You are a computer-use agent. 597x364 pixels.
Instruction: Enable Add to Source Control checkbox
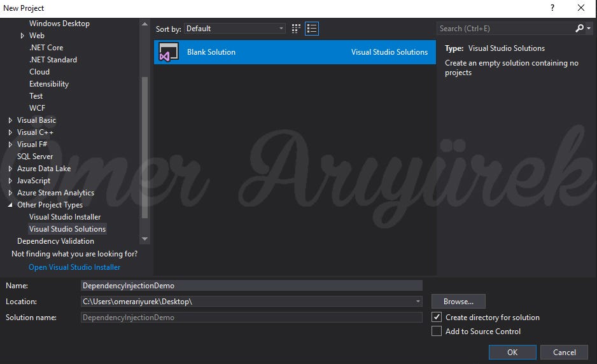pyautogui.click(x=437, y=331)
